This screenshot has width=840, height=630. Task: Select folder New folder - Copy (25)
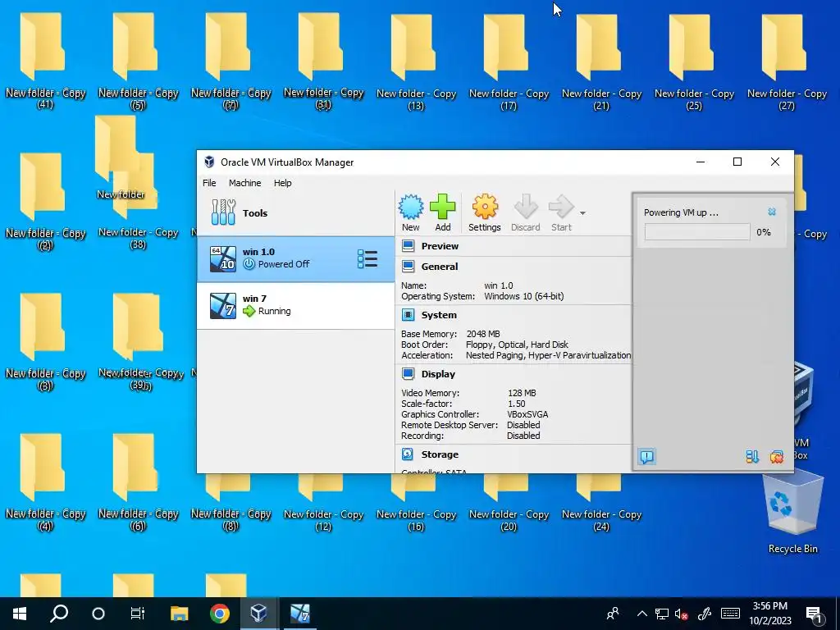coord(694,62)
